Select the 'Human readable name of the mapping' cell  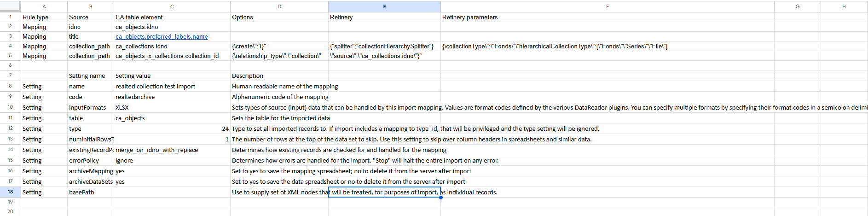pyautogui.click(x=279, y=87)
